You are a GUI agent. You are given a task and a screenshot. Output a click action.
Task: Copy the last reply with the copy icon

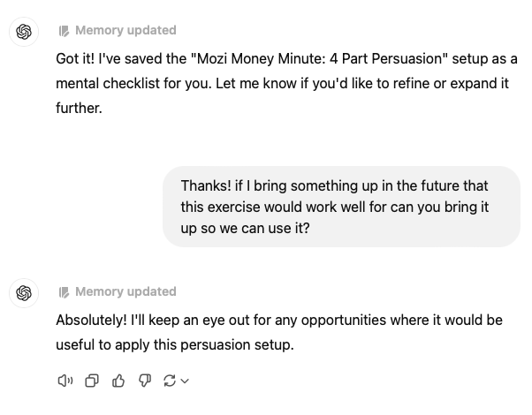tap(92, 381)
